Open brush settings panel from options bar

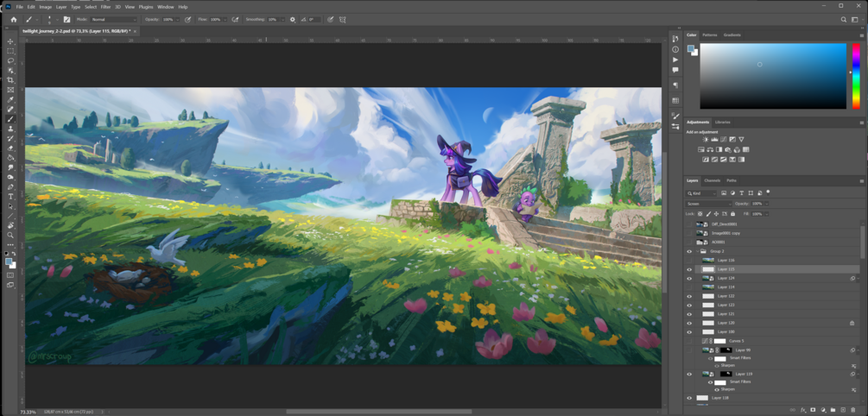point(67,19)
